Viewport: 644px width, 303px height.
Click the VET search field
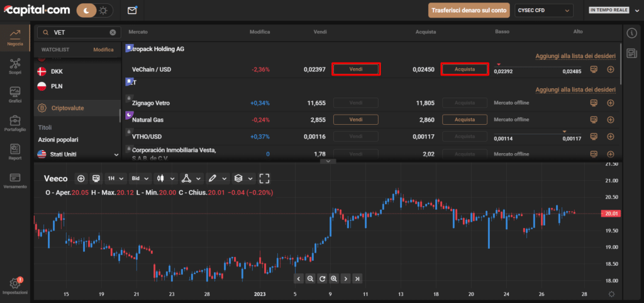[79, 33]
